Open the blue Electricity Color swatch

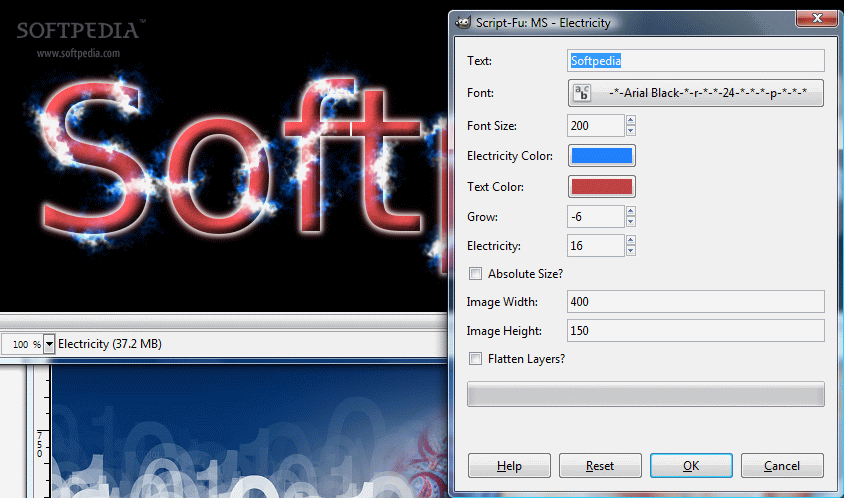[602, 156]
